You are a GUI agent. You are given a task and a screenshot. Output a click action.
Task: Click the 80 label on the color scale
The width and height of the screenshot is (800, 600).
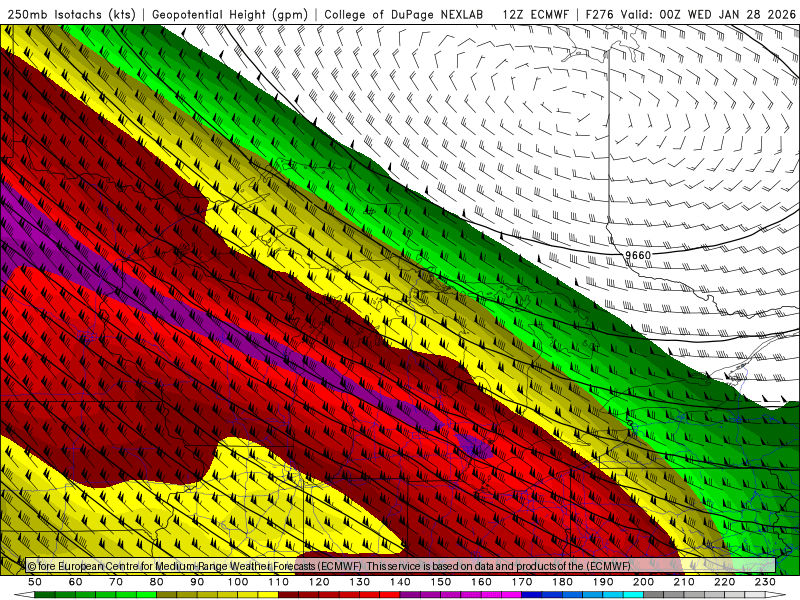coord(157,582)
